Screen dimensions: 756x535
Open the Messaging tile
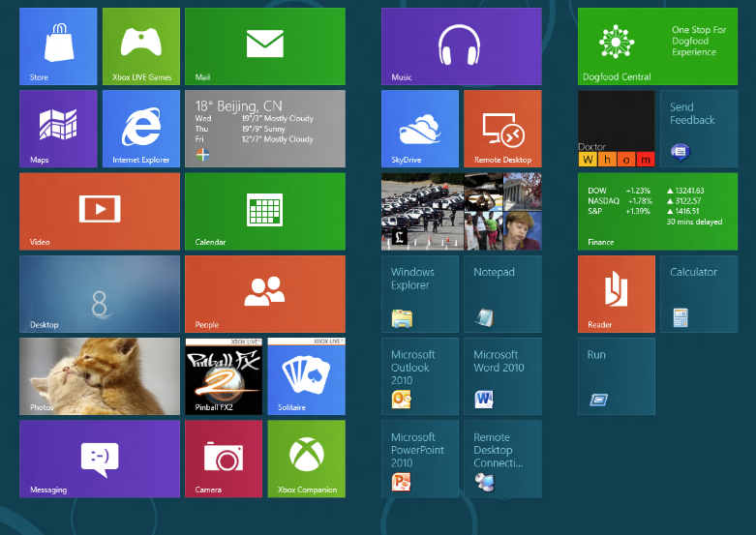100,458
